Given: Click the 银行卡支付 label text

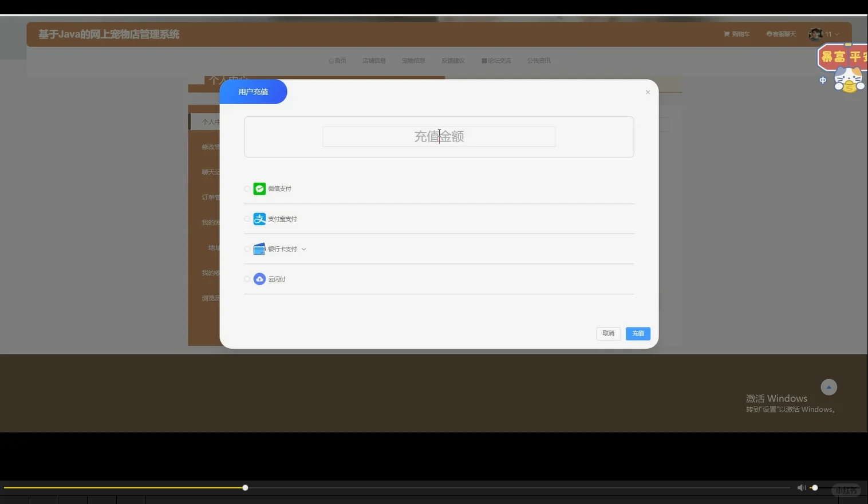Looking at the screenshot, I should pos(282,249).
